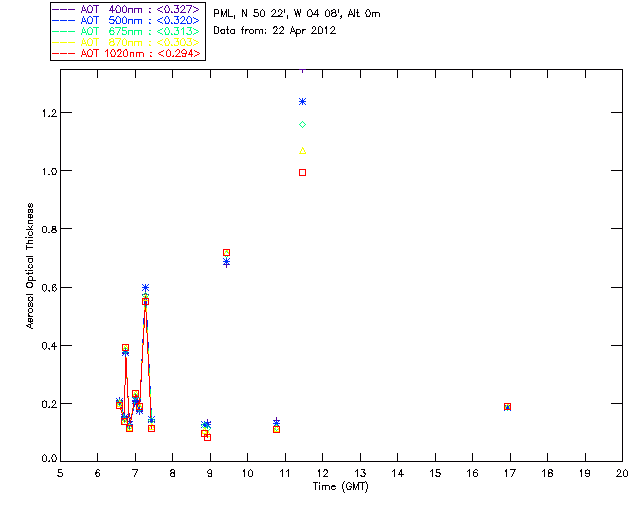Click the Data from 22 Apr 2012 text

[275, 31]
